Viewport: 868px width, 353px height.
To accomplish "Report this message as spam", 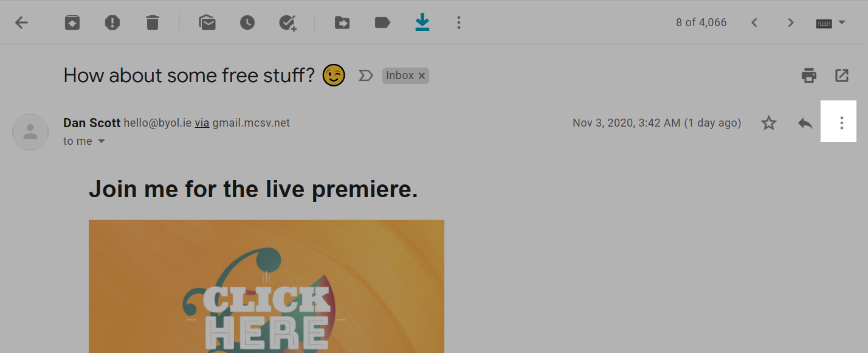I will pyautogui.click(x=112, y=23).
